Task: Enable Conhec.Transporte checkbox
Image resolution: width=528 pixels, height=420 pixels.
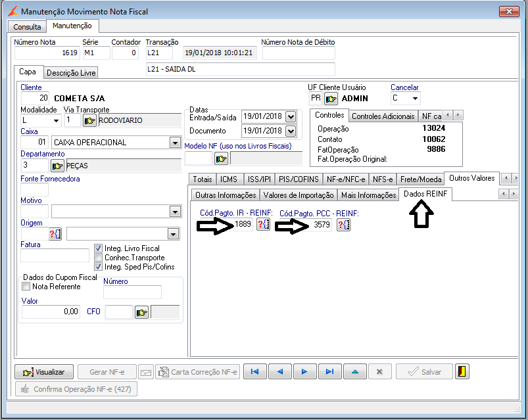Action: point(99,258)
